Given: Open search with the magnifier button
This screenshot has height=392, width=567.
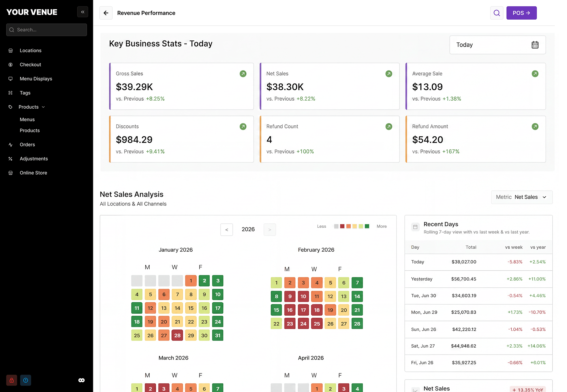Looking at the screenshot, I should click(x=497, y=13).
